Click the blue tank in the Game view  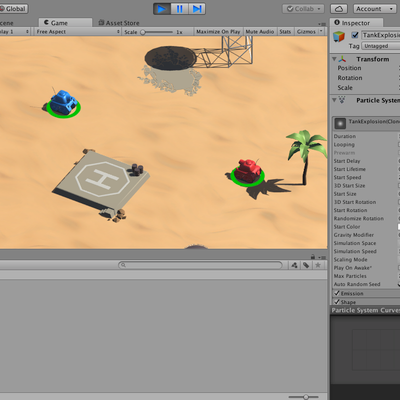[63, 102]
